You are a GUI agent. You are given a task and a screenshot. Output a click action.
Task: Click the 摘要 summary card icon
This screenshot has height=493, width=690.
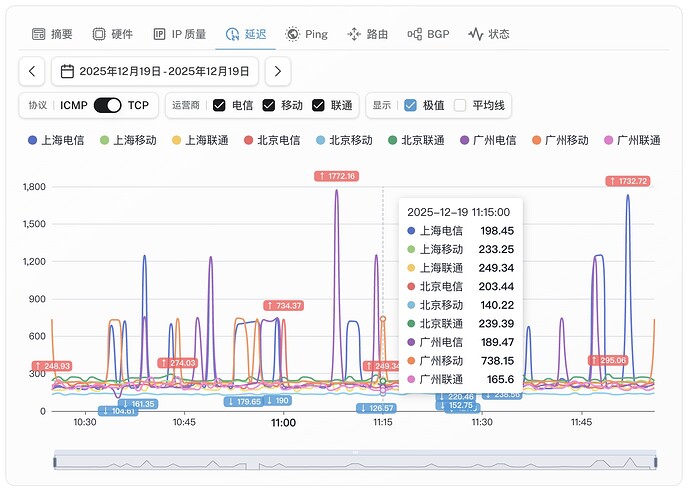click(x=39, y=34)
